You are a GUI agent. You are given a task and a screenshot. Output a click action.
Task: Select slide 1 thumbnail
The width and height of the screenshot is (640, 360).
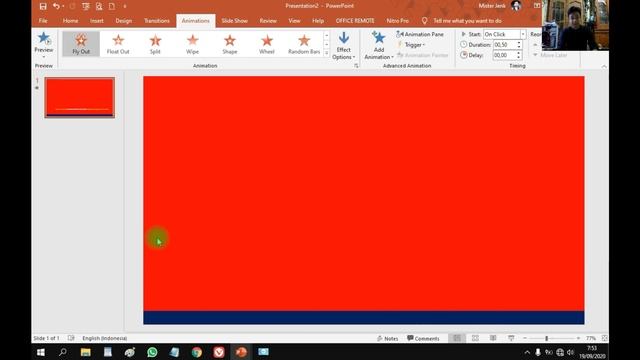coord(80,98)
